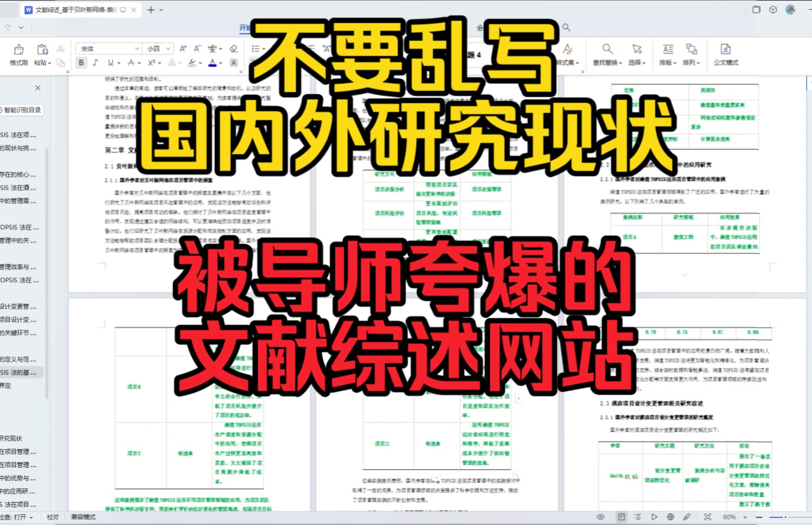812x525 pixels.
Task: Select page layout view in status bar
Action: 621,517
